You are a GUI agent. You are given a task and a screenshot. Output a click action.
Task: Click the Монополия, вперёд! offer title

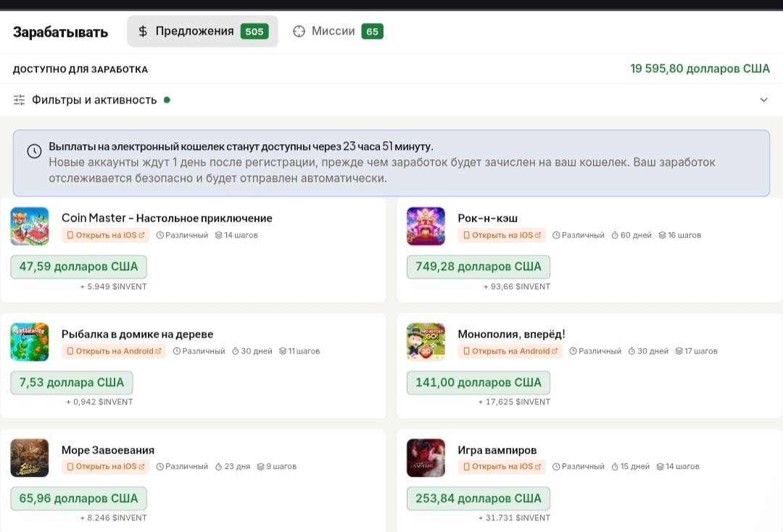coord(511,334)
